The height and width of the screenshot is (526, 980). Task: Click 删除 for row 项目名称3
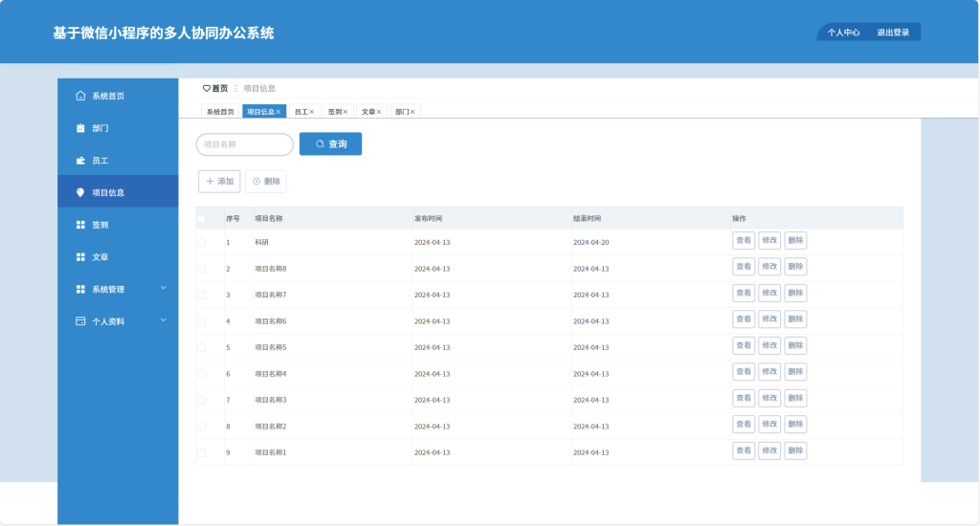[x=795, y=398]
